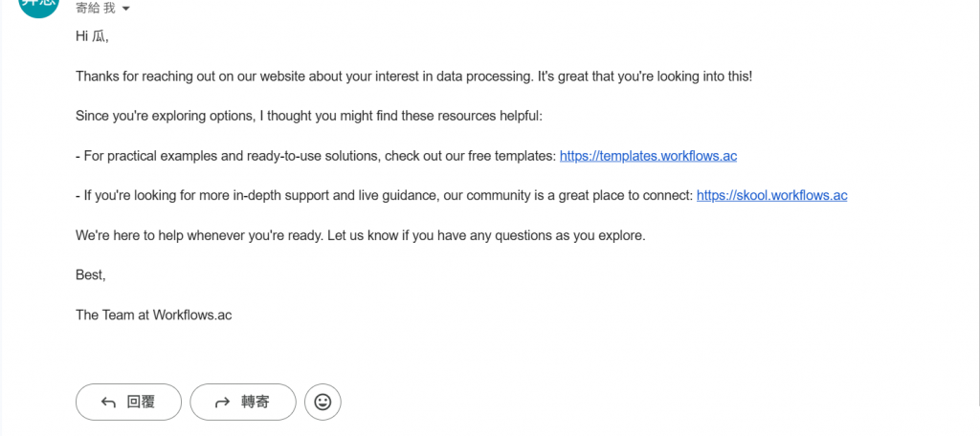This screenshot has height=436, width=980.
Task: Open the emoji reaction smiley button
Action: (323, 403)
